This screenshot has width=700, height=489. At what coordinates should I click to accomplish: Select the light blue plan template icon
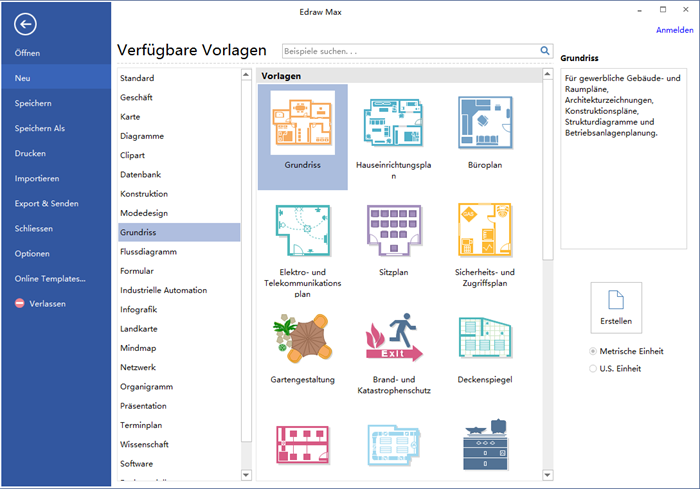pos(394,445)
